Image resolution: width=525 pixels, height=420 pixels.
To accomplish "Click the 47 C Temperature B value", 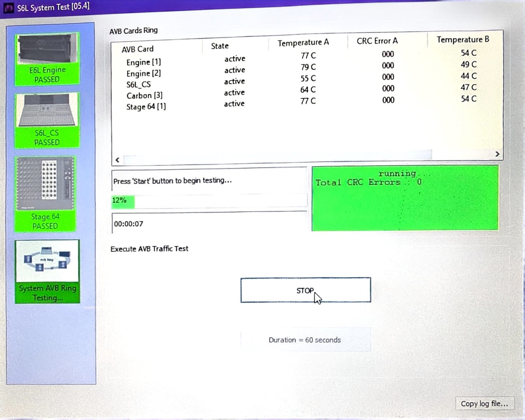I will click(x=469, y=87).
